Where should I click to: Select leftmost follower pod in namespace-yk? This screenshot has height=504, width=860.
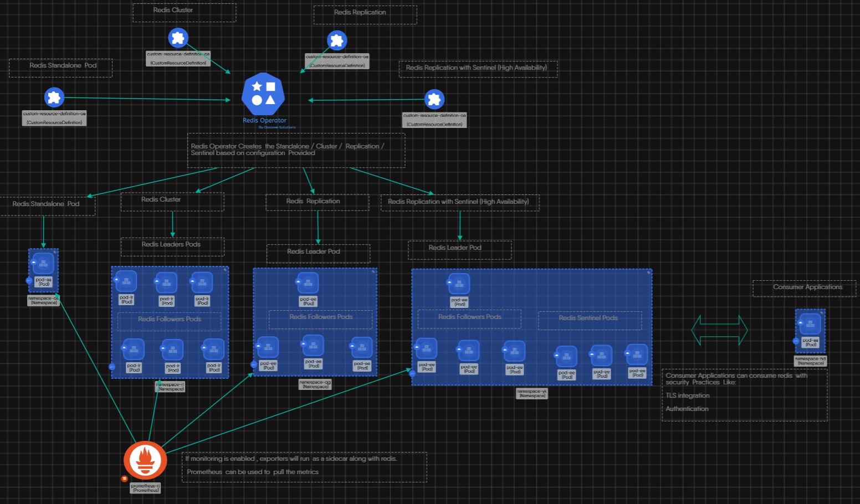point(427,348)
